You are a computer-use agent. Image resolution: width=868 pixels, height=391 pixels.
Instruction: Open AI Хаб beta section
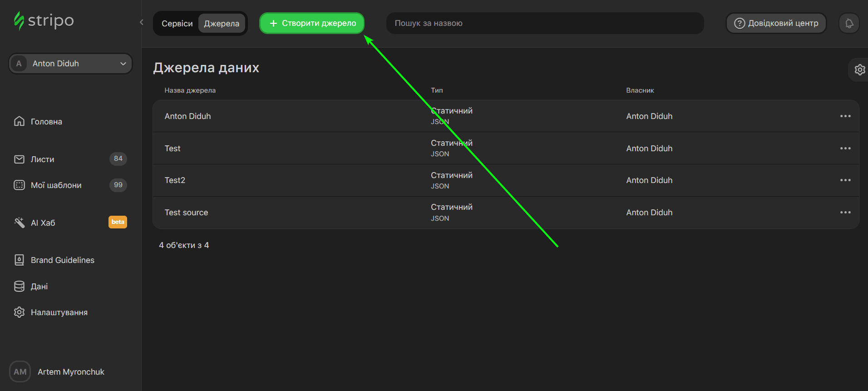(x=43, y=223)
